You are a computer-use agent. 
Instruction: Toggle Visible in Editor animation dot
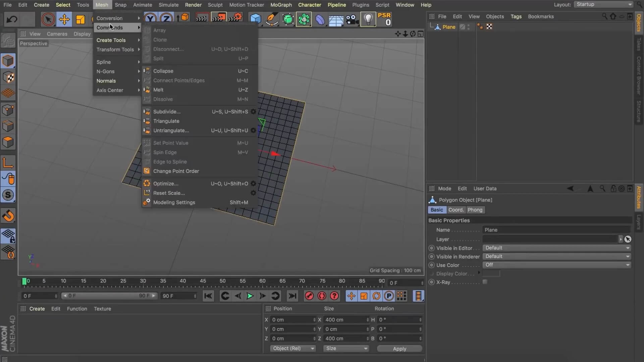click(x=432, y=248)
